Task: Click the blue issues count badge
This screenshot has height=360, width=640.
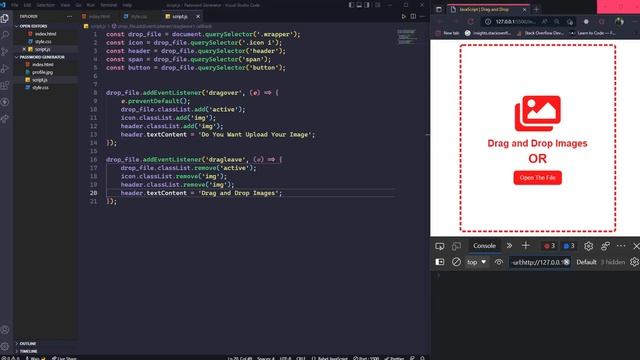Action: click(x=569, y=246)
